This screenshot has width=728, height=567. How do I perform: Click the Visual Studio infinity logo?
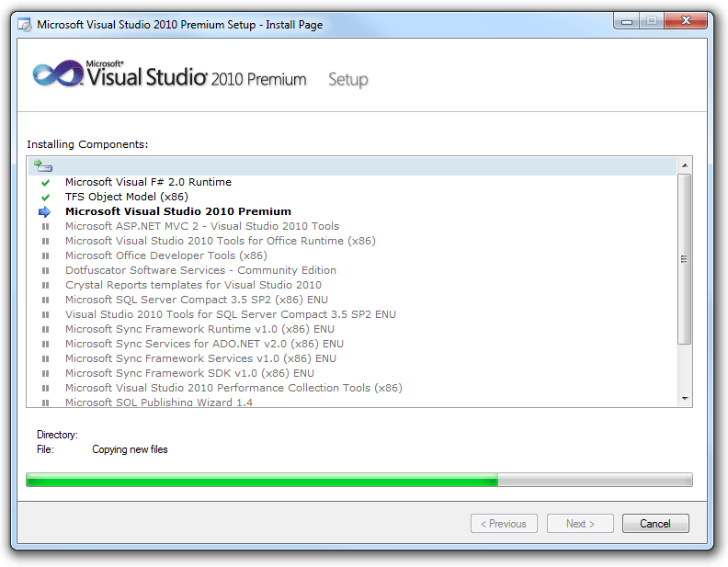(58, 74)
